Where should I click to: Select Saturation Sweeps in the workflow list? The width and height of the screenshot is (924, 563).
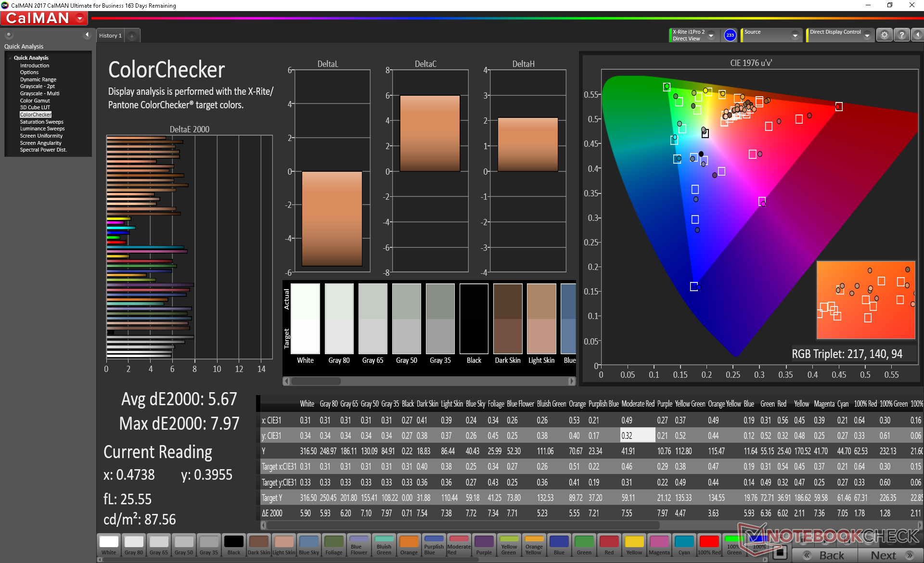(41, 122)
